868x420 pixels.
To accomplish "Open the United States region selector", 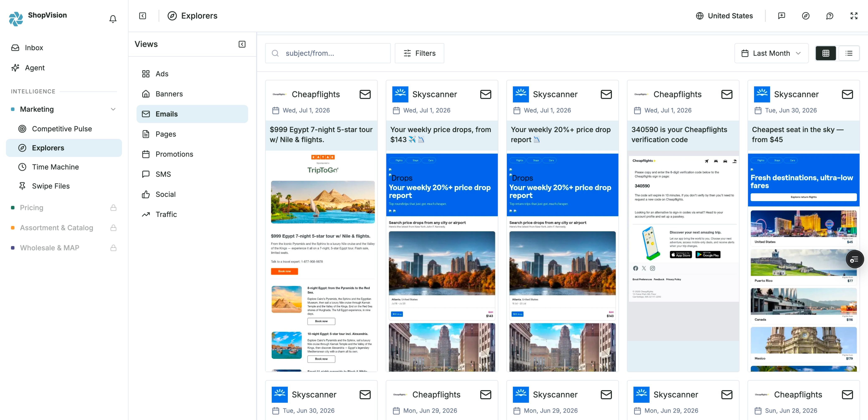I will (725, 16).
